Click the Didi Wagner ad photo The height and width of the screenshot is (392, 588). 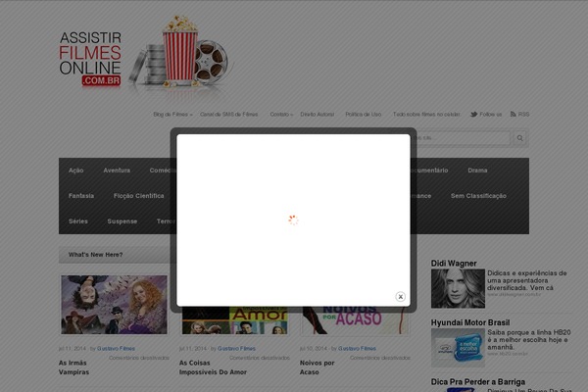(x=458, y=288)
